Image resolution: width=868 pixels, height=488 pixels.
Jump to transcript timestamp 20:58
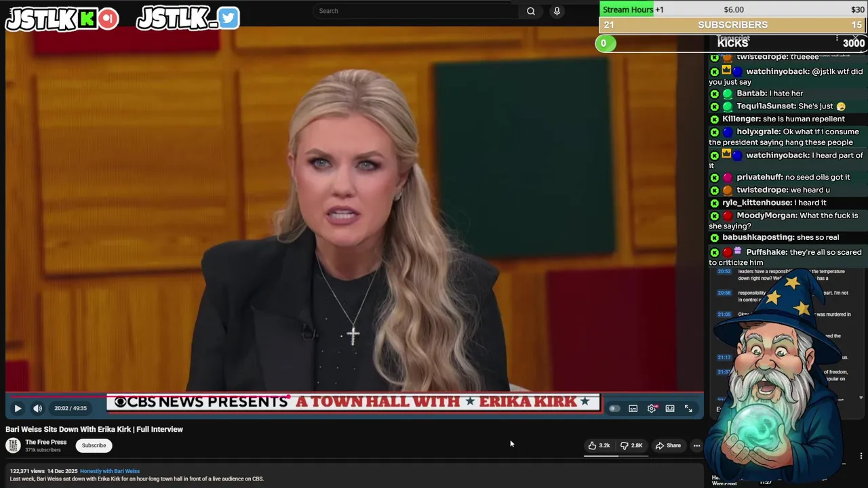(724, 293)
